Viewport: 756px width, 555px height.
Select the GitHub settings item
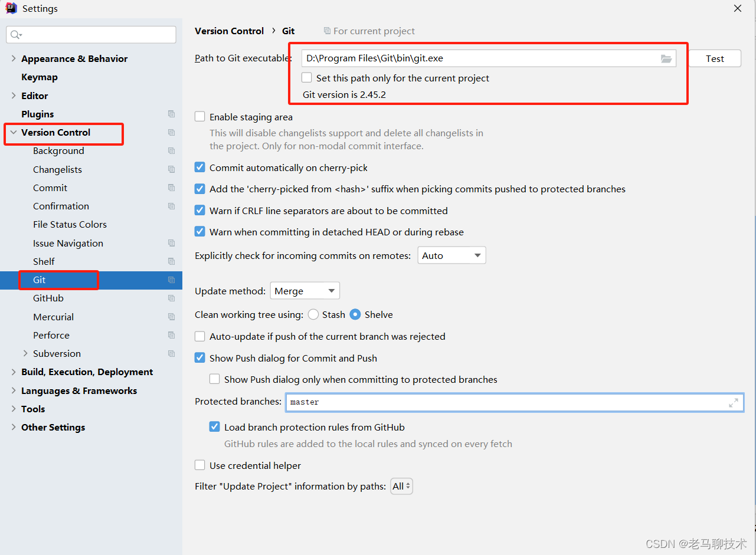(48, 298)
